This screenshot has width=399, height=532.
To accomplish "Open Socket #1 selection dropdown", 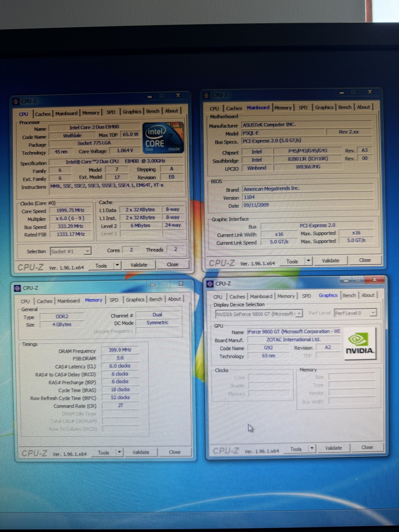I will [x=71, y=251].
